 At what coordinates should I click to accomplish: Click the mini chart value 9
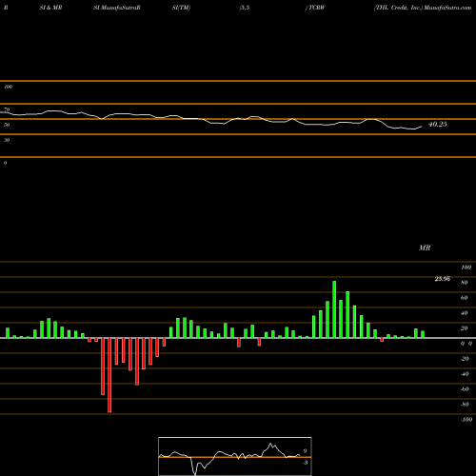click(305, 451)
